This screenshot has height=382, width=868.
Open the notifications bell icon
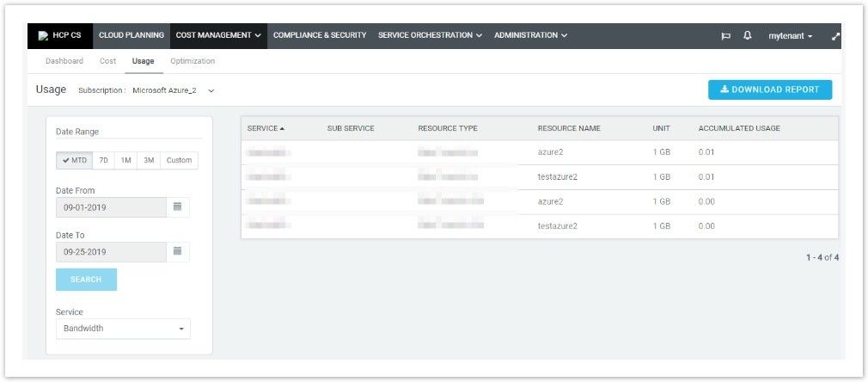pyautogui.click(x=747, y=36)
